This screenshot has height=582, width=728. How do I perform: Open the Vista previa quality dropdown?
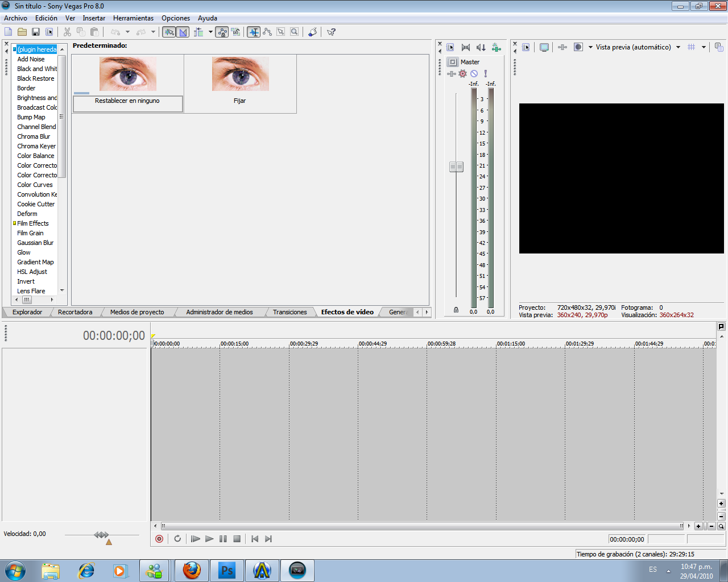pos(678,47)
